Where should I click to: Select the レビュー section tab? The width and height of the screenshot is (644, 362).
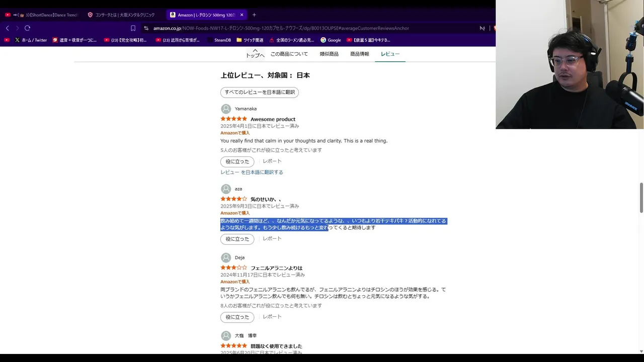390,54
